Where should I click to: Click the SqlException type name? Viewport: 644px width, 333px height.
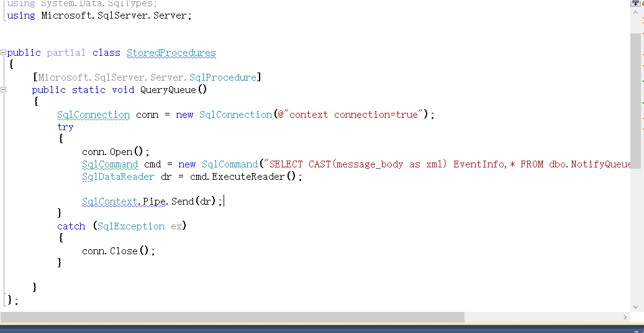pyautogui.click(x=131, y=226)
